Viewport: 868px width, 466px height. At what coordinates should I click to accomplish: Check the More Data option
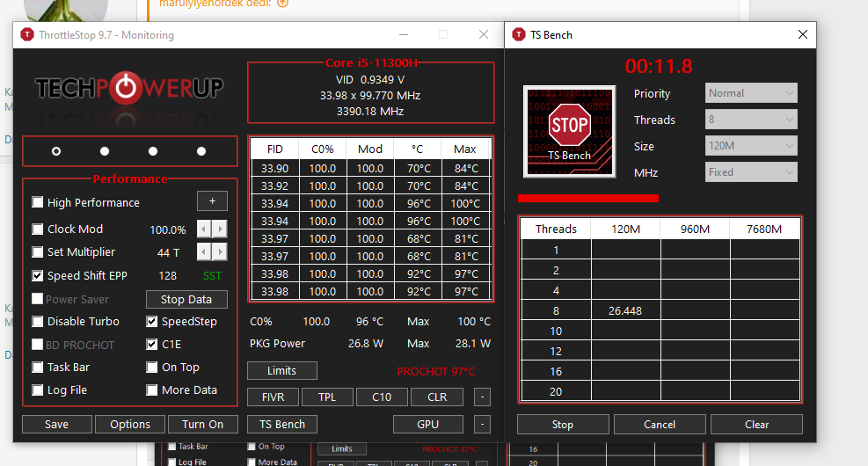(151, 390)
